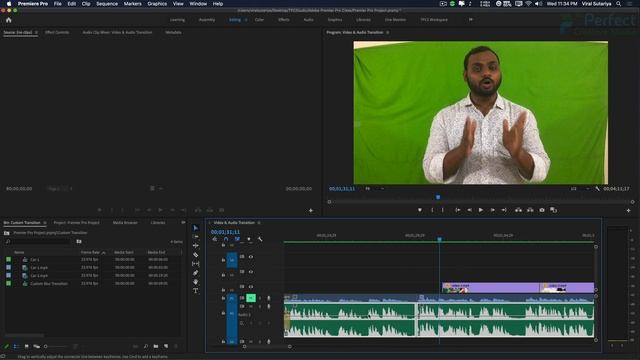Open Source panel menu icon
This screenshot has width=640, height=360.
pos(36,32)
